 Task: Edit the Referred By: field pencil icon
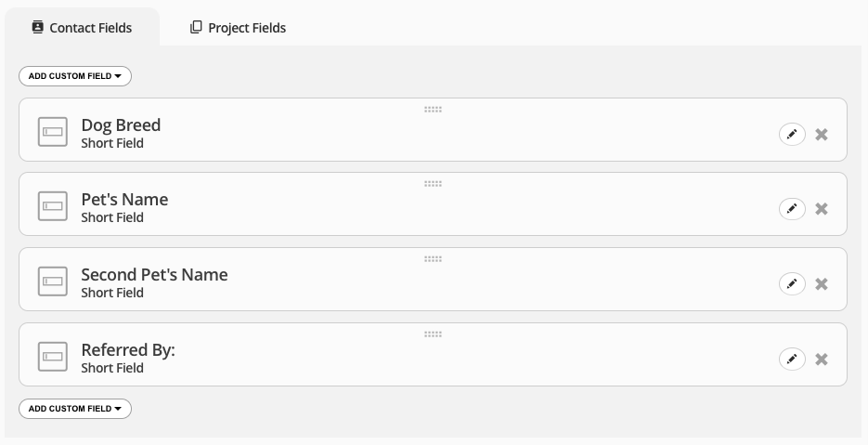click(792, 360)
